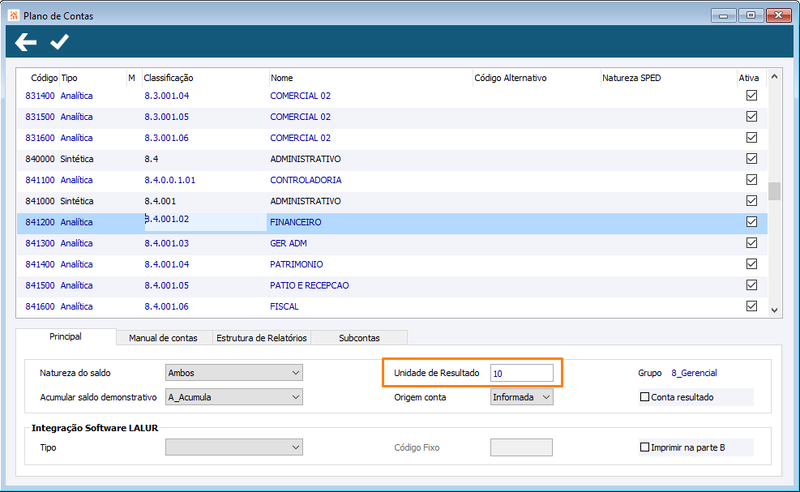Screen dimensions: 800x492
Task: Toggle Ativa checkbox for CONTROLADORIA row
Action: [751, 180]
